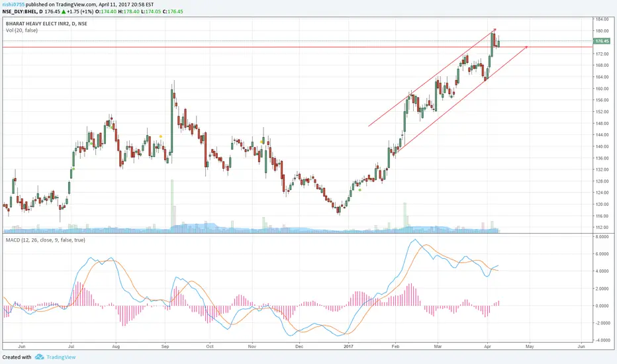The image size is (617, 364).
Task: Click the 112.00 price axis label
Action: [x=602, y=227]
